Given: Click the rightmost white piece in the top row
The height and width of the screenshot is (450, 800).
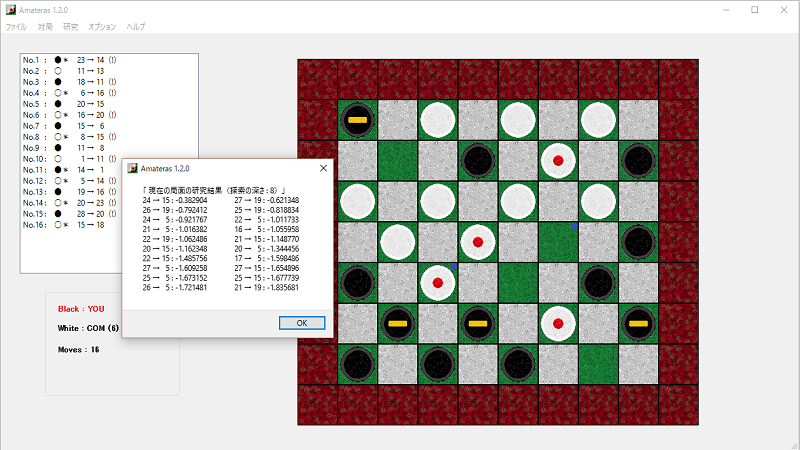Looking at the screenshot, I should point(598,120).
